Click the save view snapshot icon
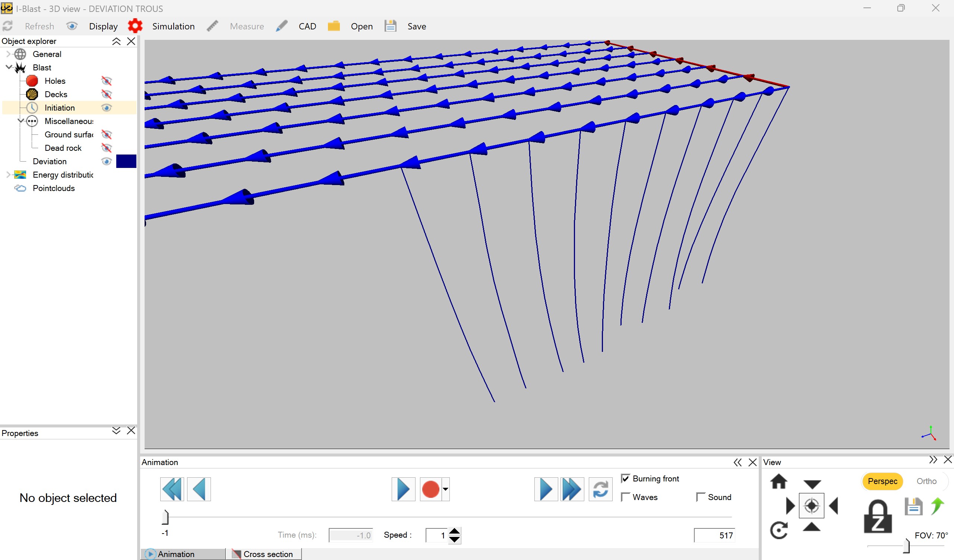This screenshot has width=954, height=560. point(913,506)
